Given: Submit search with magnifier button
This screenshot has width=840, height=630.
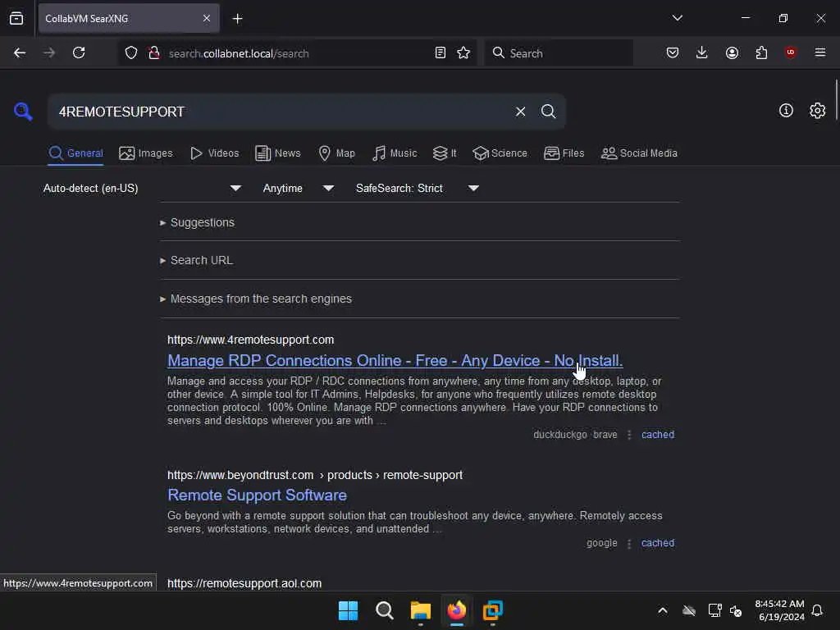Looking at the screenshot, I should coord(548,112).
